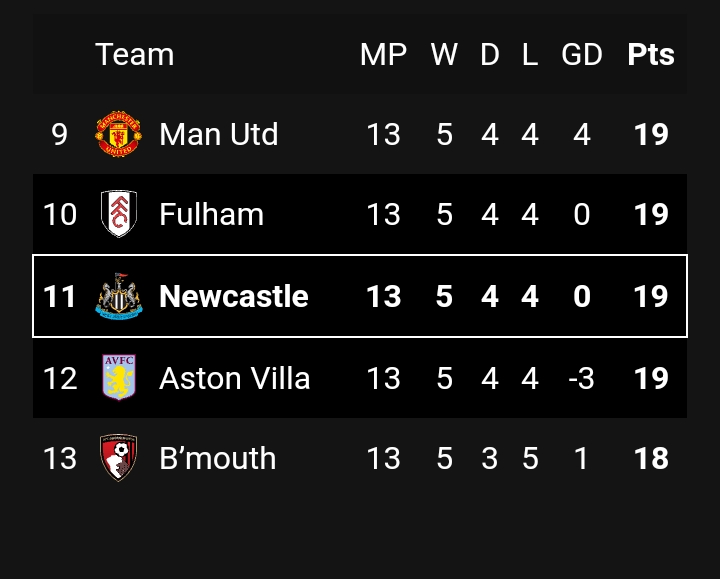Viewport: 720px width, 579px height.
Task: Click B'mouth's 18 points value
Action: point(651,458)
